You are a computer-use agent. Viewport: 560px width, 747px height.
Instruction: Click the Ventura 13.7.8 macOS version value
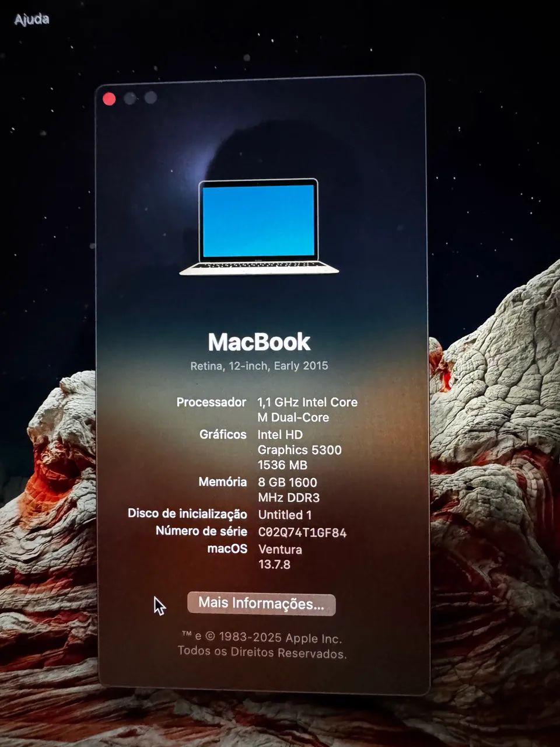coord(280,557)
